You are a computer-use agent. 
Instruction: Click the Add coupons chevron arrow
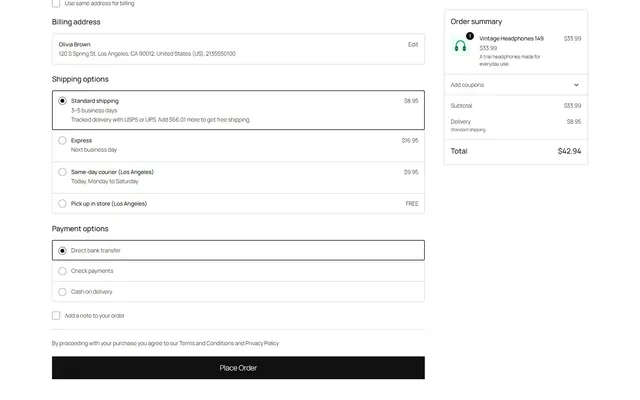(576, 85)
